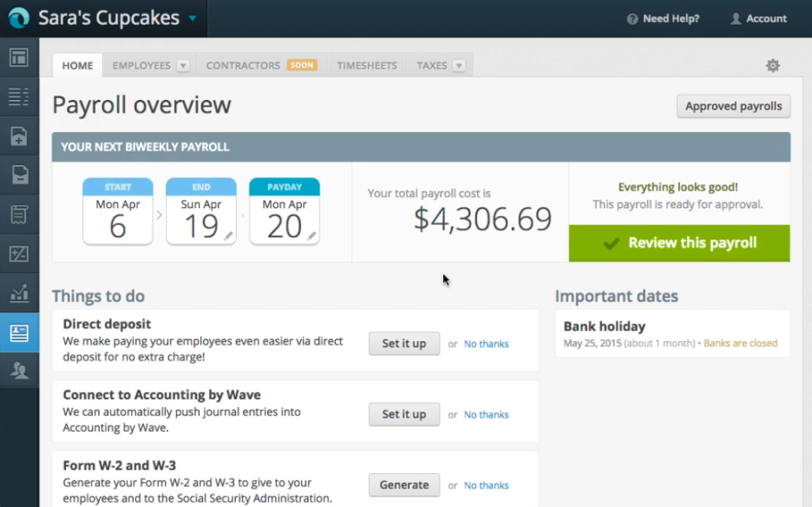Open the dashboard icon in sidebar
812x507 pixels.
pyautogui.click(x=19, y=57)
